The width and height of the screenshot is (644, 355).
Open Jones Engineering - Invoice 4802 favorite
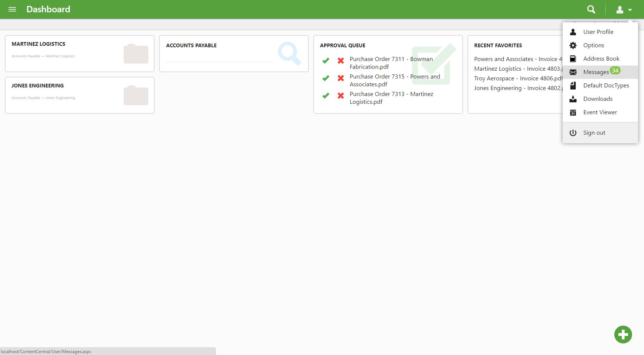pos(518,88)
